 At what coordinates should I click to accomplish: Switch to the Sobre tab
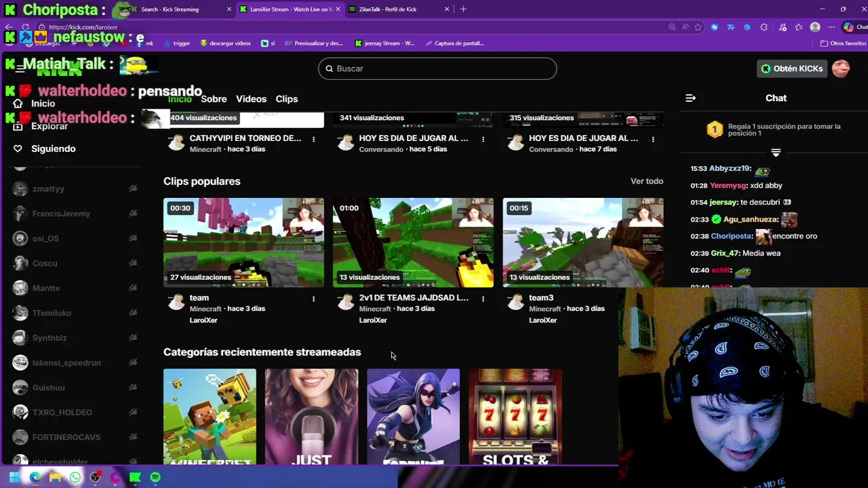click(214, 99)
